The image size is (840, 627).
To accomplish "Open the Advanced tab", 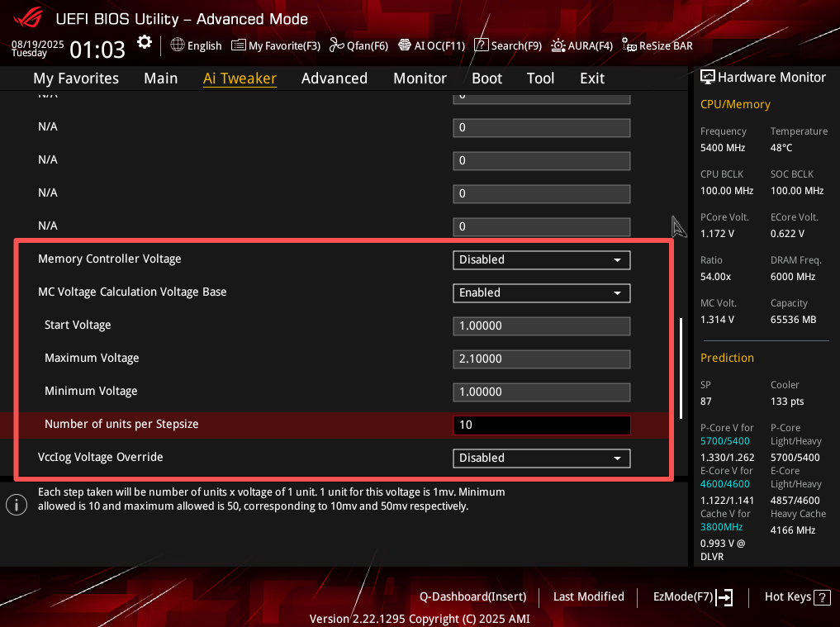I will 335,78.
